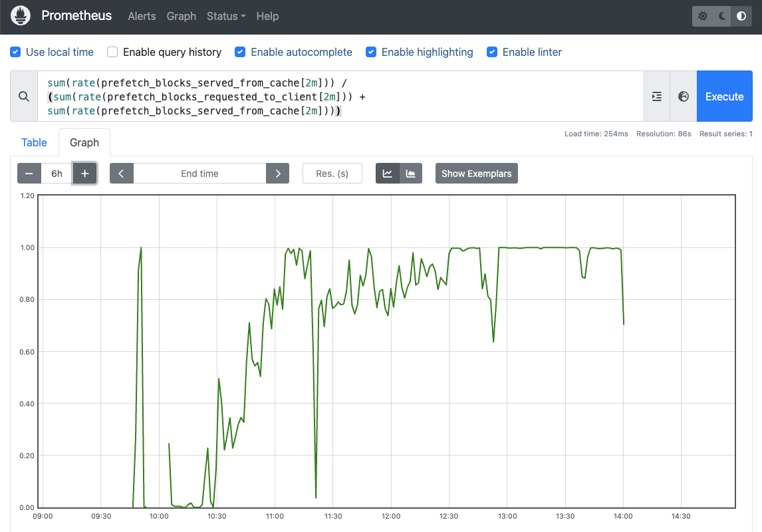This screenshot has height=532, width=762.
Task: Select the light theme gear icon
Action: (x=703, y=16)
